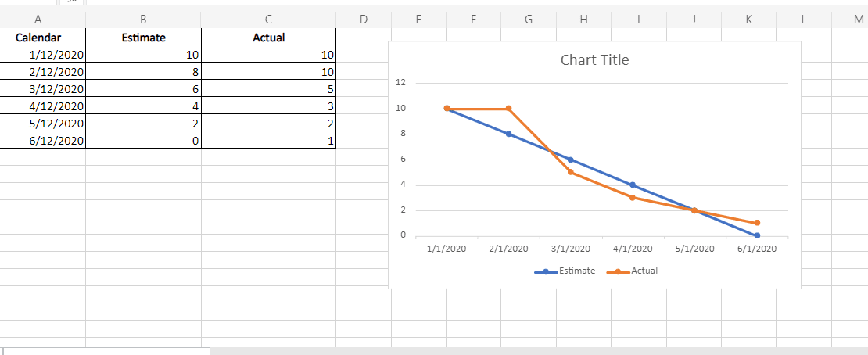Select the Actual legend entry in chart
868x355 pixels.
pos(632,271)
